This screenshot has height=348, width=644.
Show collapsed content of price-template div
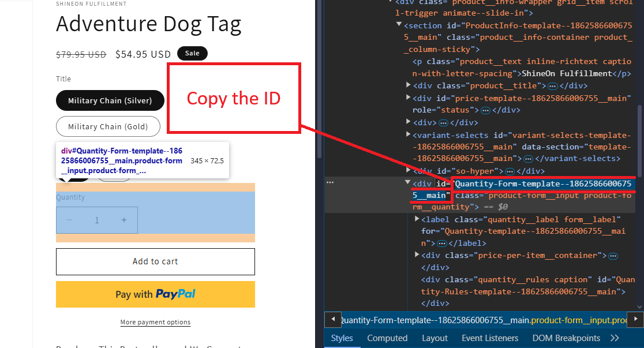point(485,111)
